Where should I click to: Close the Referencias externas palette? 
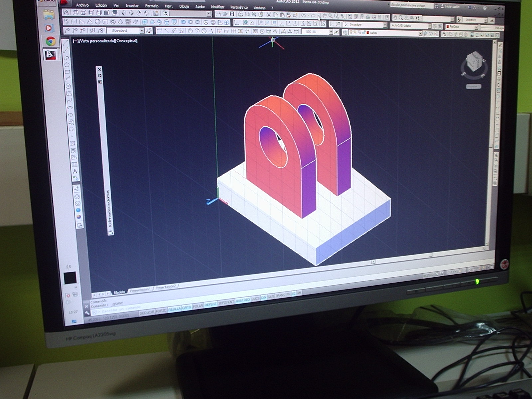coord(99,70)
